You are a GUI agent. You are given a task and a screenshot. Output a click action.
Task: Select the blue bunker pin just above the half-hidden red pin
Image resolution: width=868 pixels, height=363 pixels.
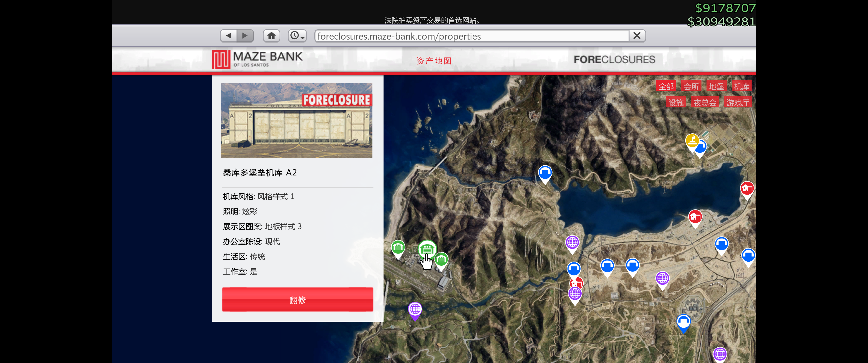tap(574, 269)
